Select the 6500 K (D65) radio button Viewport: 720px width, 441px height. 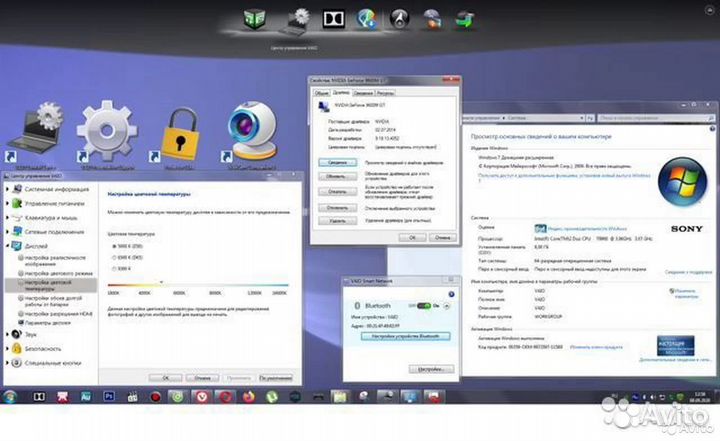(114, 257)
